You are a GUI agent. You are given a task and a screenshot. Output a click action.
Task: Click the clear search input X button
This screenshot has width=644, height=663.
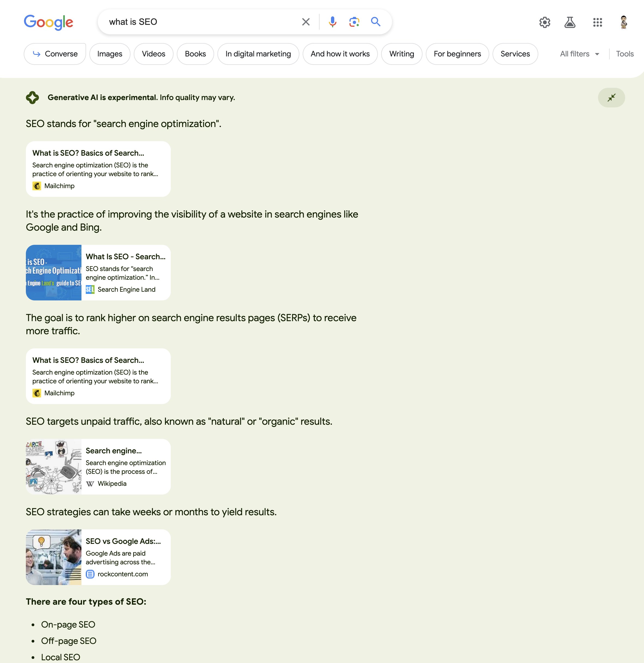(x=306, y=22)
